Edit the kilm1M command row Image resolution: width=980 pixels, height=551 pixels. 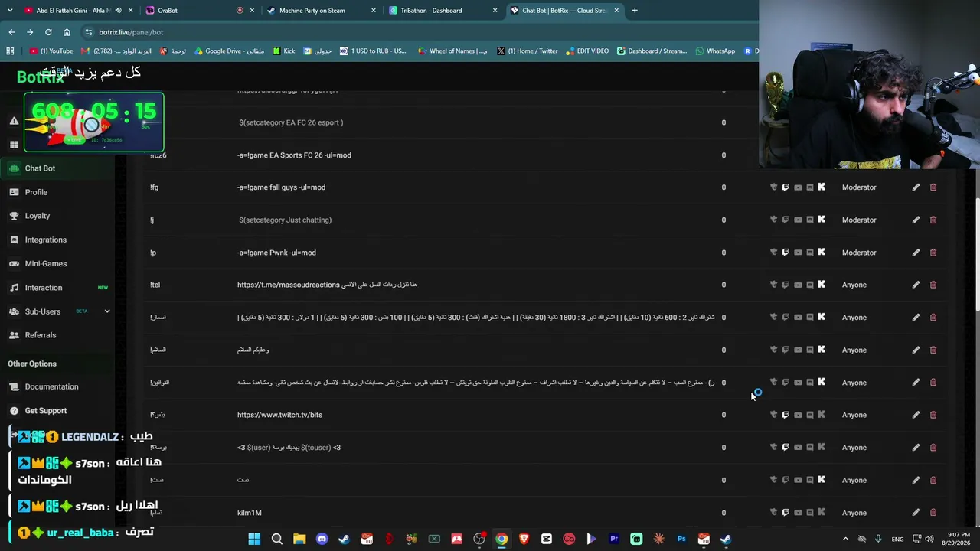tap(916, 513)
